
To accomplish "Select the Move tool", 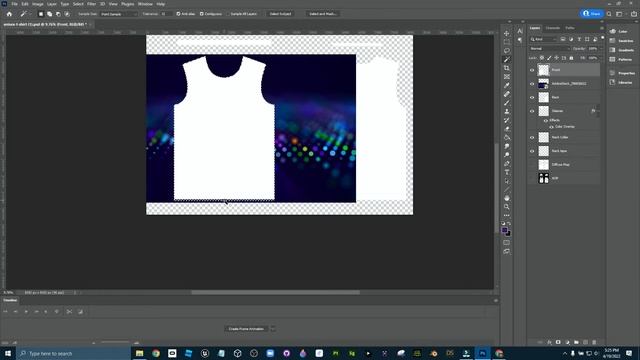I will click(507, 33).
